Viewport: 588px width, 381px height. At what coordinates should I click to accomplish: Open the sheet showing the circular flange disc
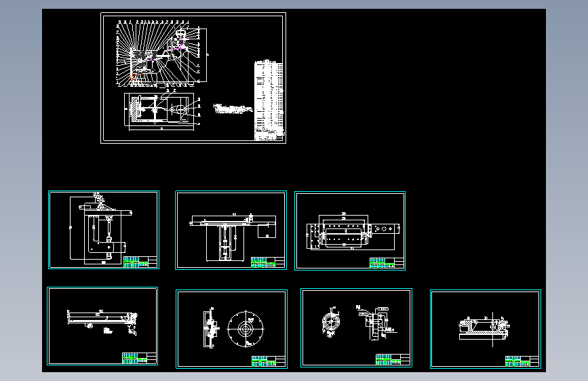(x=232, y=329)
